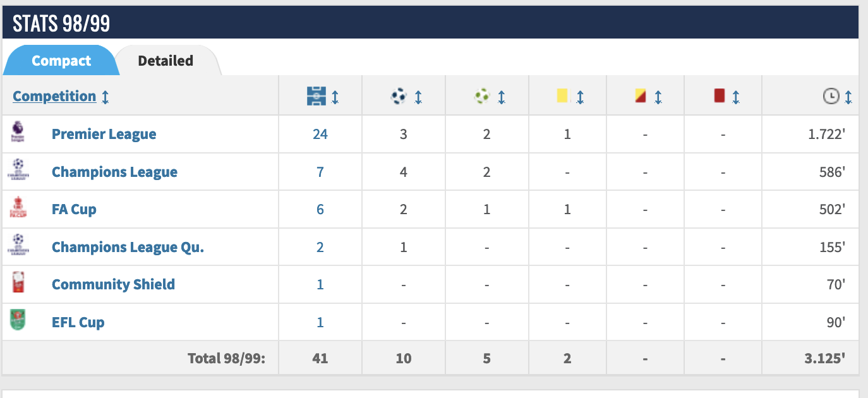Click the EFL Cup logo icon
Viewport: 868px width, 398px height.
click(x=18, y=322)
